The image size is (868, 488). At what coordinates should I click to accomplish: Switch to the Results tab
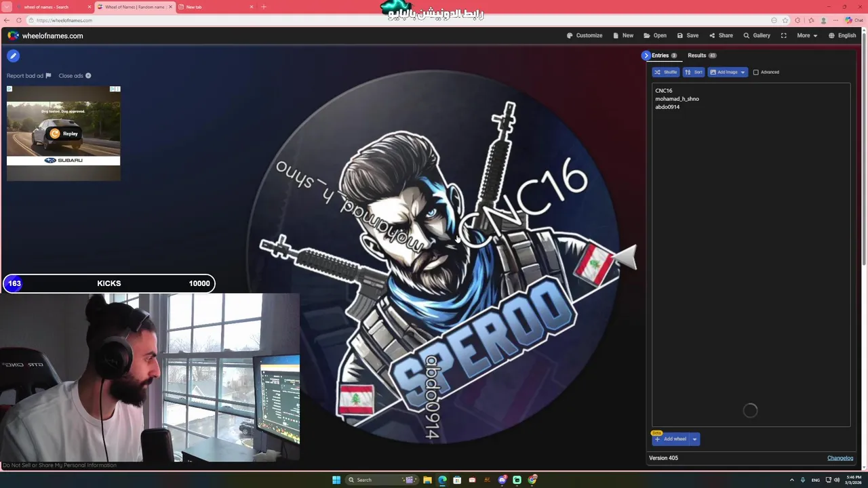click(x=701, y=56)
